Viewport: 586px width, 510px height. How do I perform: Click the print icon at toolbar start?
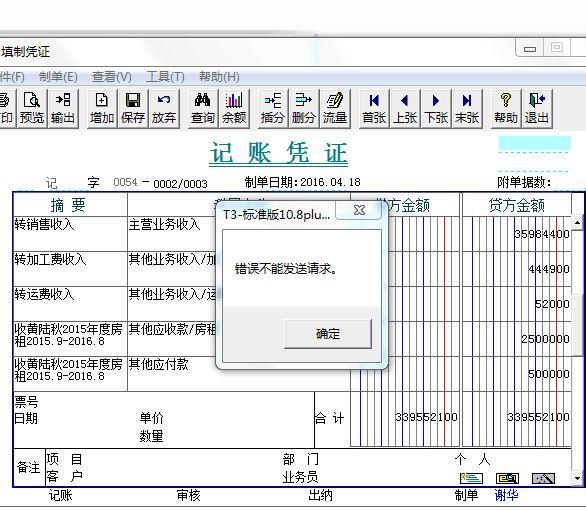7,108
